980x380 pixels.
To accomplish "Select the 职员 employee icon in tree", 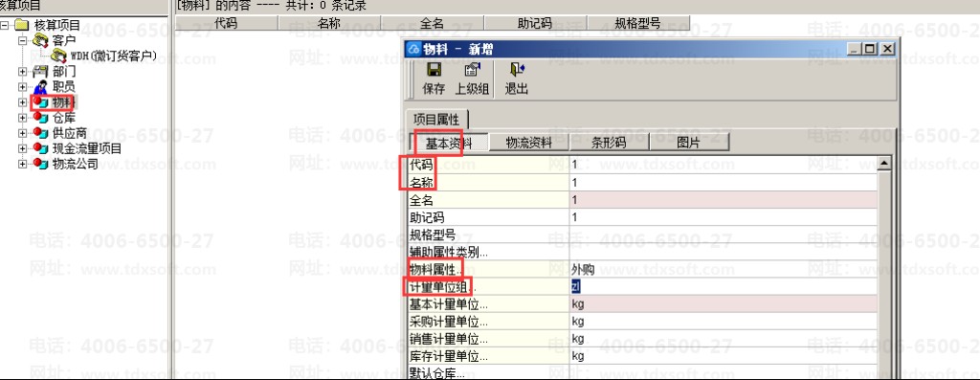I will coord(41,87).
